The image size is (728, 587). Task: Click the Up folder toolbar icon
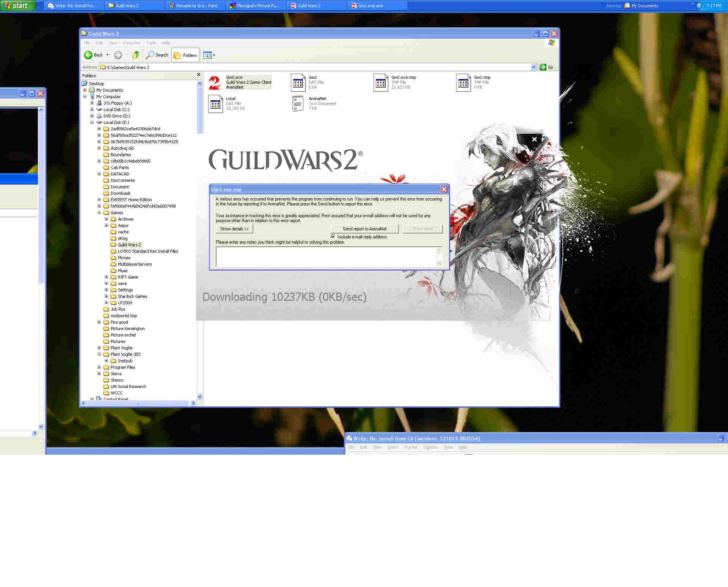pos(136,55)
